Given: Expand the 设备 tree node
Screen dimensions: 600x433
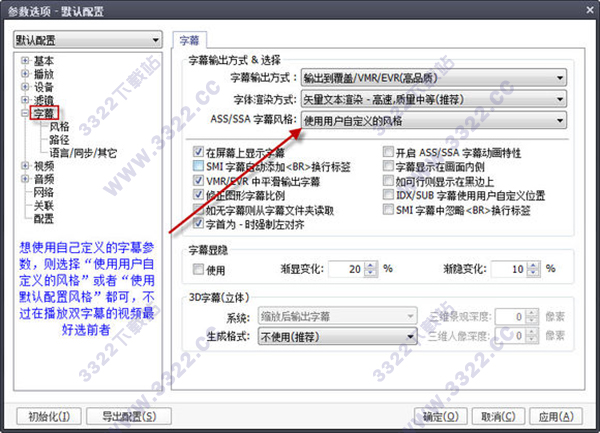Looking at the screenshot, I should click(x=25, y=87).
